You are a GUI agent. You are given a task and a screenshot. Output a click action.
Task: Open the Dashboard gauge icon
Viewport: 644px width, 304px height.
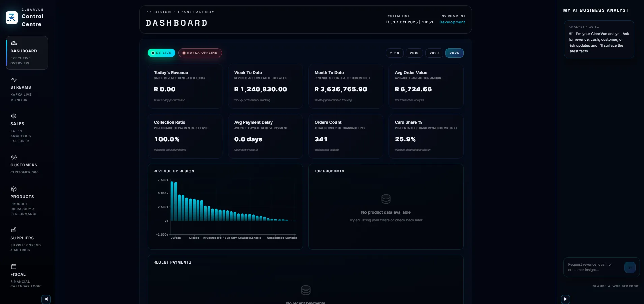point(14,43)
